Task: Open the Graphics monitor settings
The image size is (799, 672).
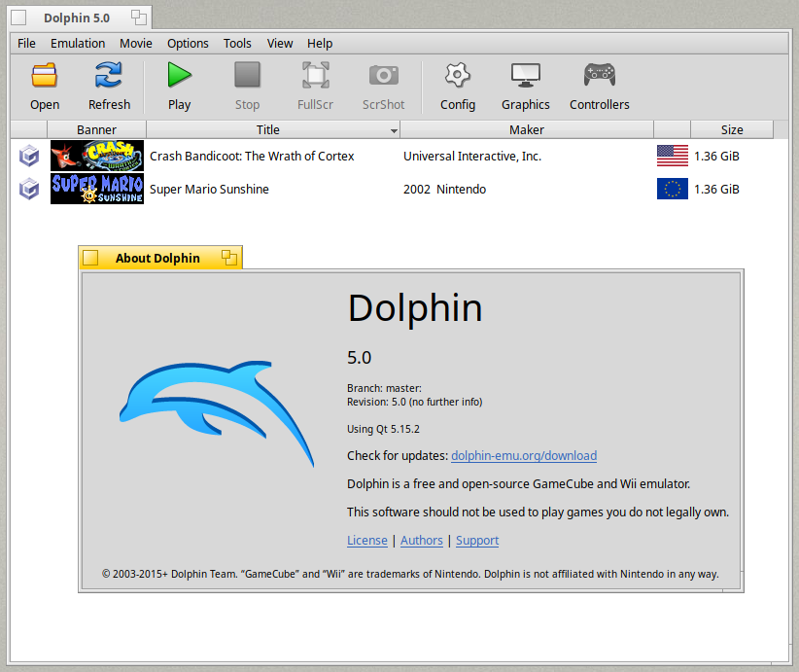Action: [525, 76]
